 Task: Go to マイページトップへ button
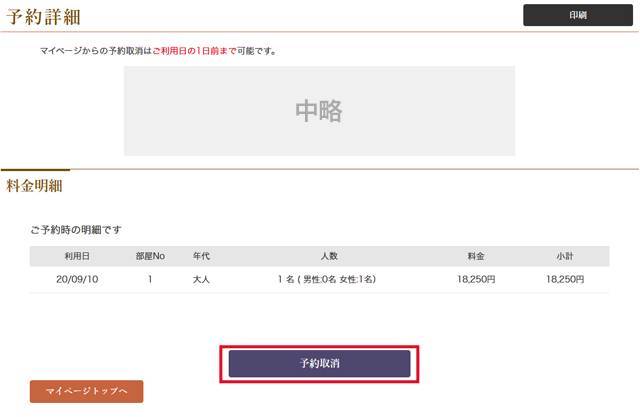pos(87,391)
